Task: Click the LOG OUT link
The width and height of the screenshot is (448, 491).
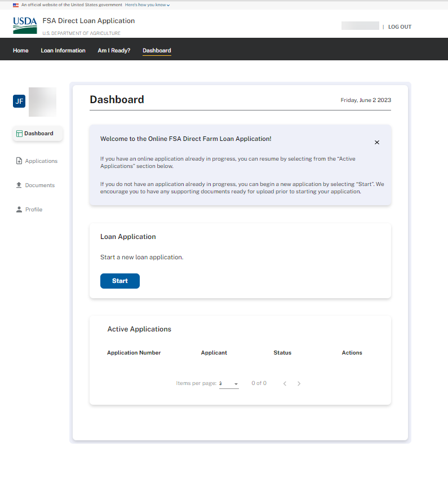Action: (x=400, y=27)
